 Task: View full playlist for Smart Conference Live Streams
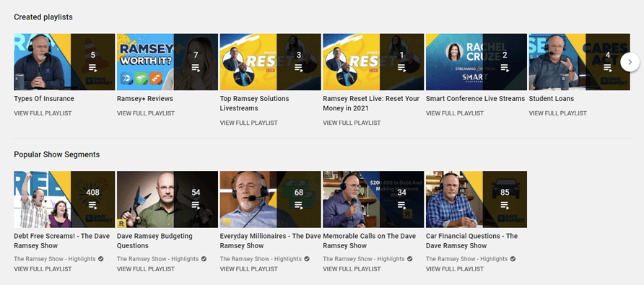[455, 113]
